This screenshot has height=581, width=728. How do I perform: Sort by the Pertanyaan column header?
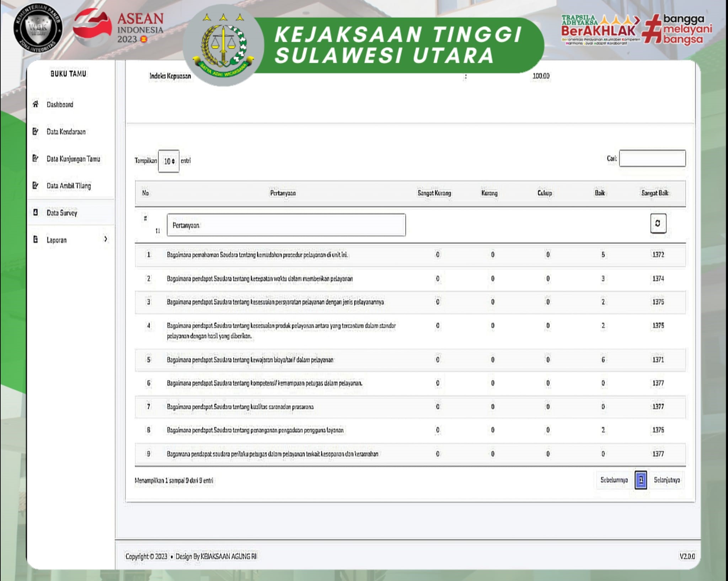283,193
